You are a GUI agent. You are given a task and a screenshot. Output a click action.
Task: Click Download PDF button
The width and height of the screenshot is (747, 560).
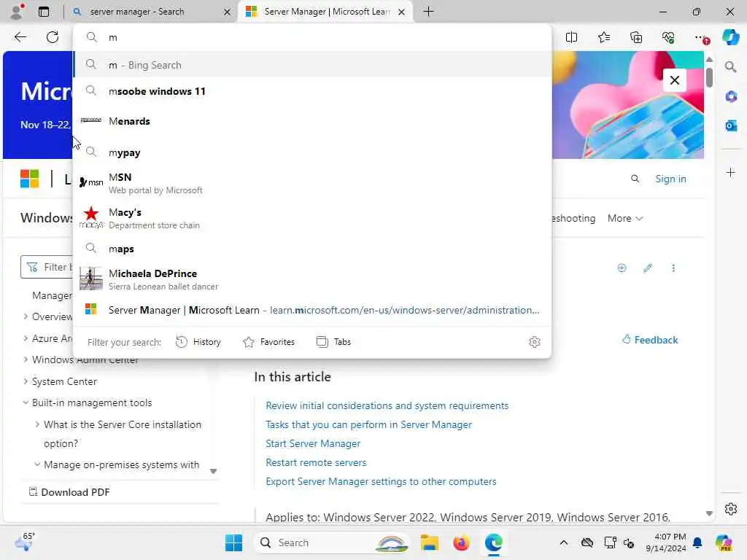[x=69, y=492]
